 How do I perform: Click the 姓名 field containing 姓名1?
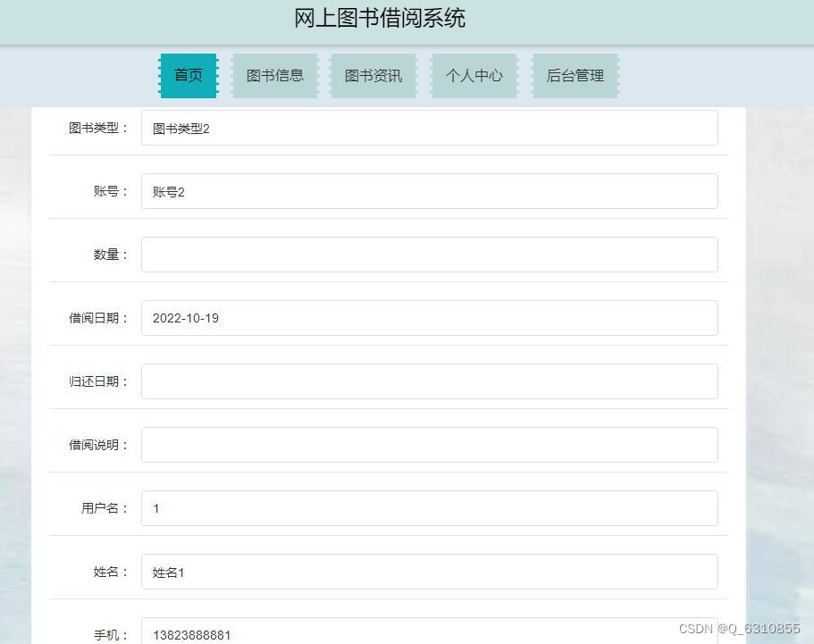pos(429,572)
